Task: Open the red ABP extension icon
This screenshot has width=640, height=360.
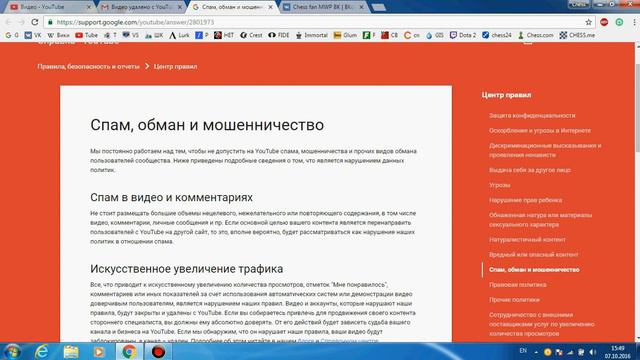Action: tap(604, 22)
